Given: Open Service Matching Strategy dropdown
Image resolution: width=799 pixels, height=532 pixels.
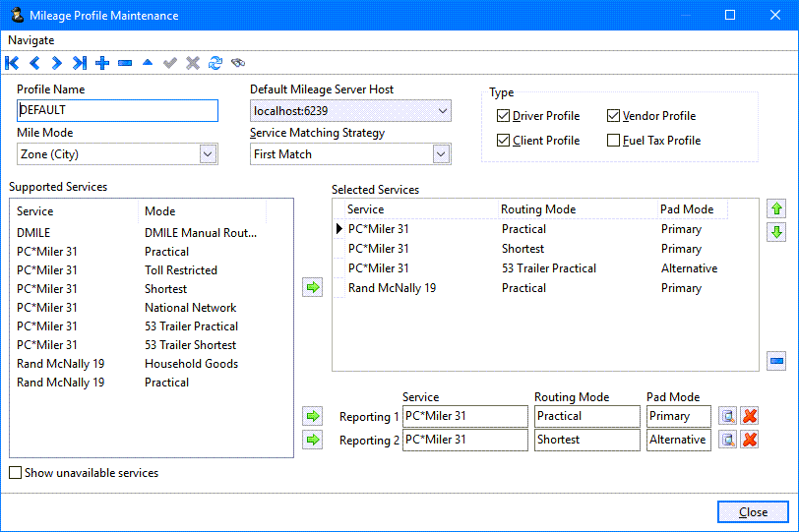Looking at the screenshot, I should coord(441,153).
